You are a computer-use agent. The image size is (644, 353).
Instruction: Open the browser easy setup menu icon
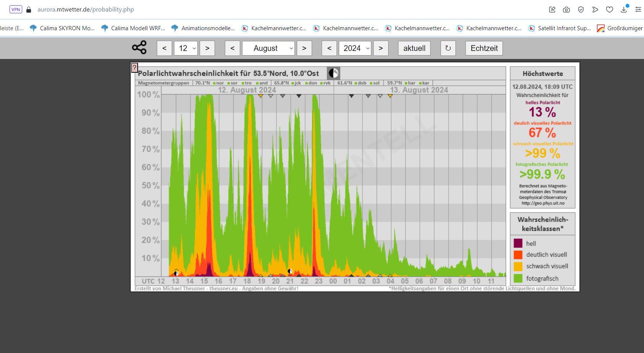638,10
